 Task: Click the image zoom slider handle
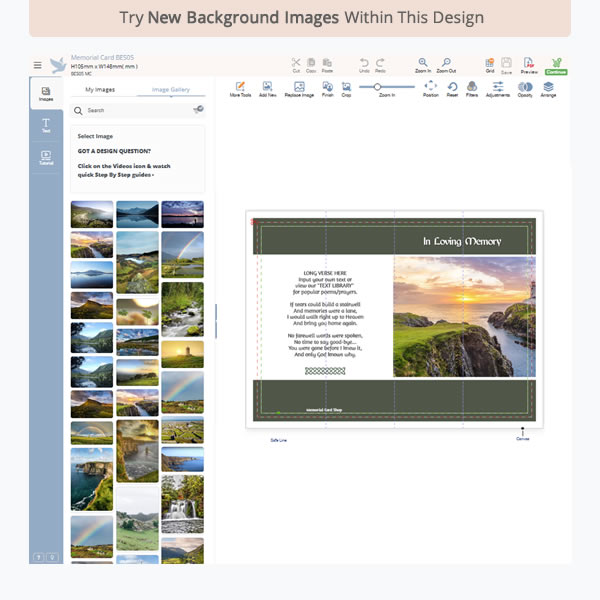[x=378, y=87]
